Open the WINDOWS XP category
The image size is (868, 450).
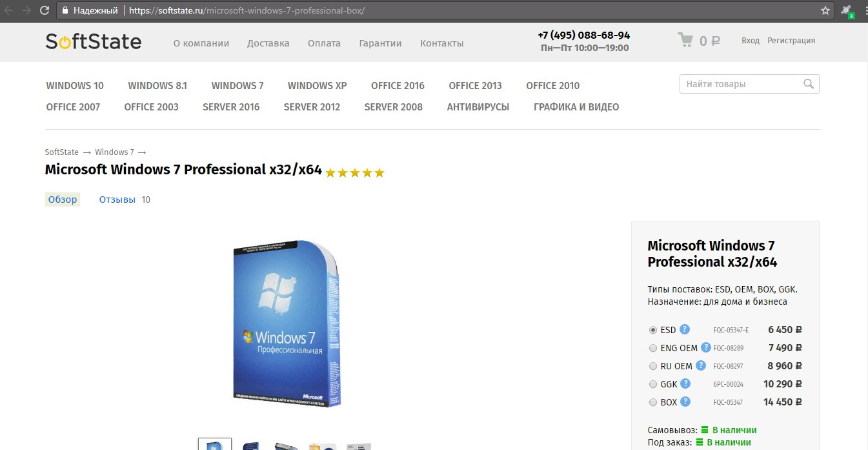[318, 86]
